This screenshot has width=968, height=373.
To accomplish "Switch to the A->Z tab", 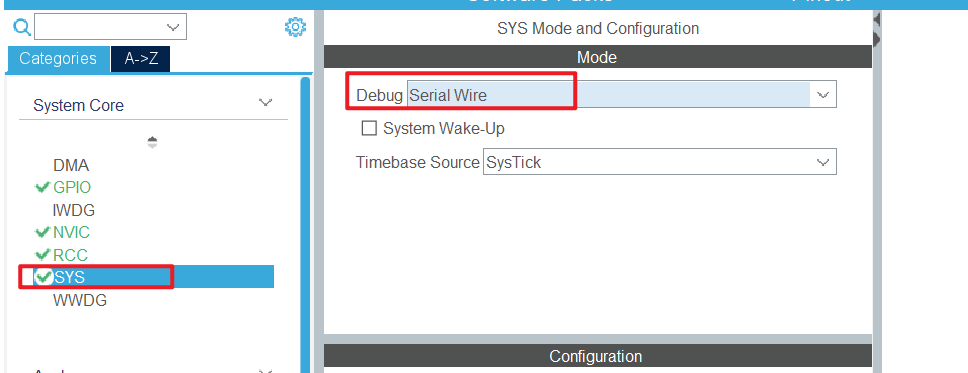I will pyautogui.click(x=141, y=59).
